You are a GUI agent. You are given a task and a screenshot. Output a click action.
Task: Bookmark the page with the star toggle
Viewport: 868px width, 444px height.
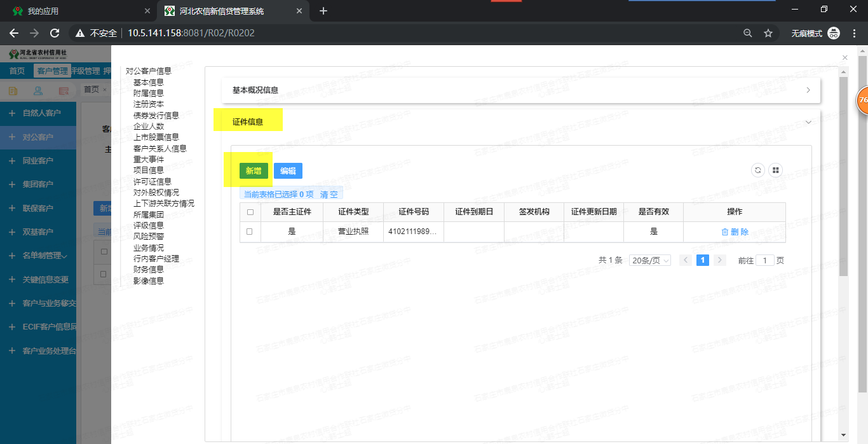[x=768, y=33]
